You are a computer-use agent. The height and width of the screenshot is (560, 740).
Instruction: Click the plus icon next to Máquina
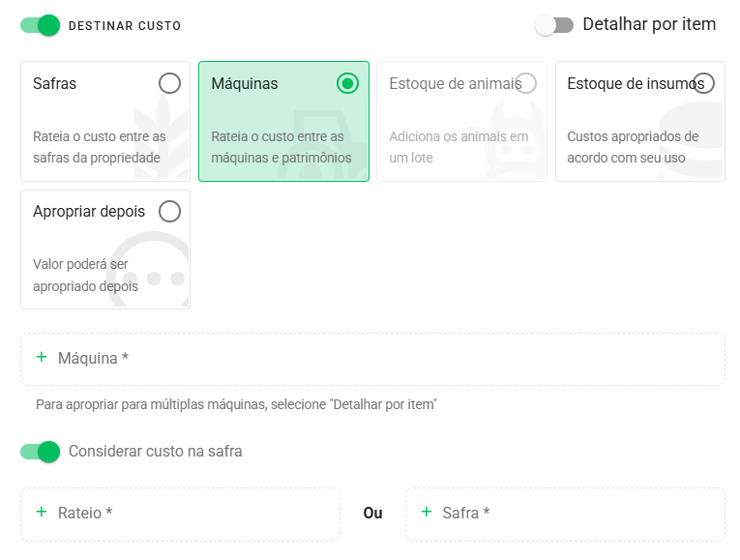pos(42,357)
